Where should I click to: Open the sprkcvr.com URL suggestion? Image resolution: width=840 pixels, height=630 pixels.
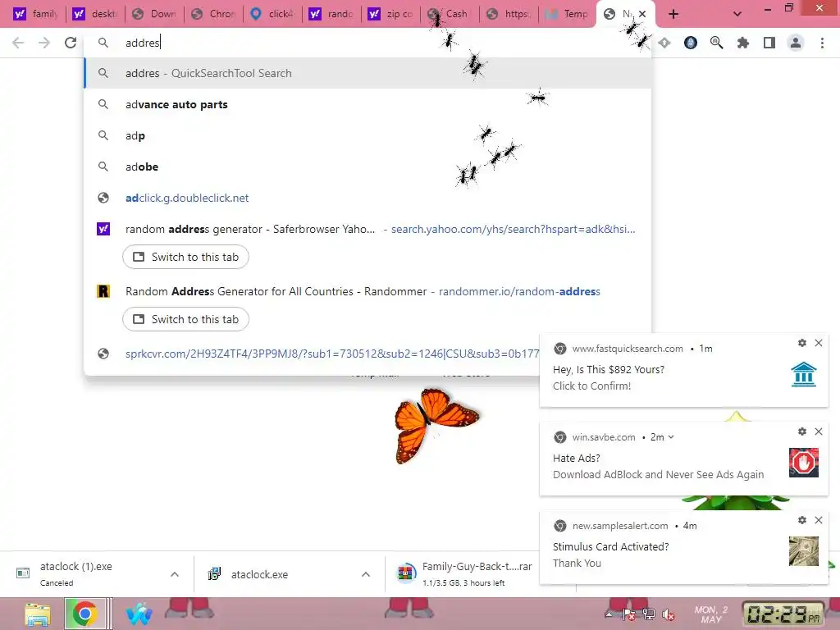(332, 354)
